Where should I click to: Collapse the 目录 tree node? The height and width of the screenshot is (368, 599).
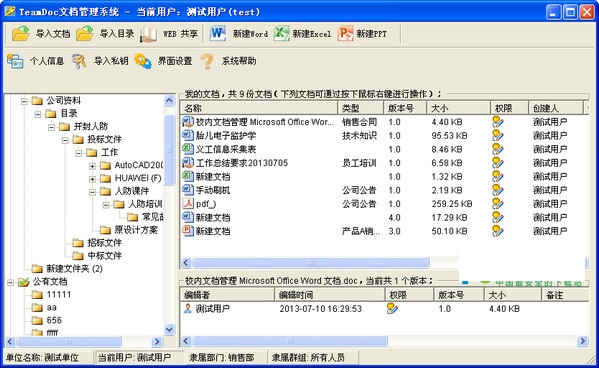[x=37, y=114]
